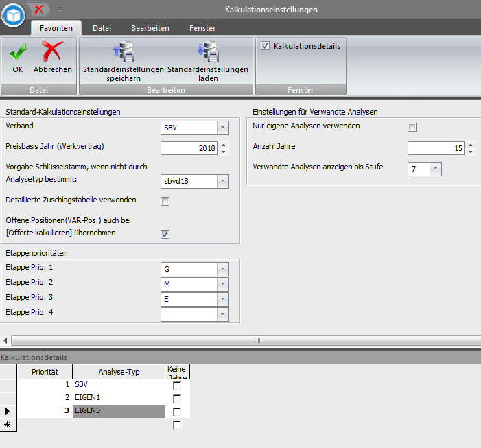This screenshot has width=481, height=448.
Task: Open Etappe Prio. 1 dropdown
Action: point(222,268)
